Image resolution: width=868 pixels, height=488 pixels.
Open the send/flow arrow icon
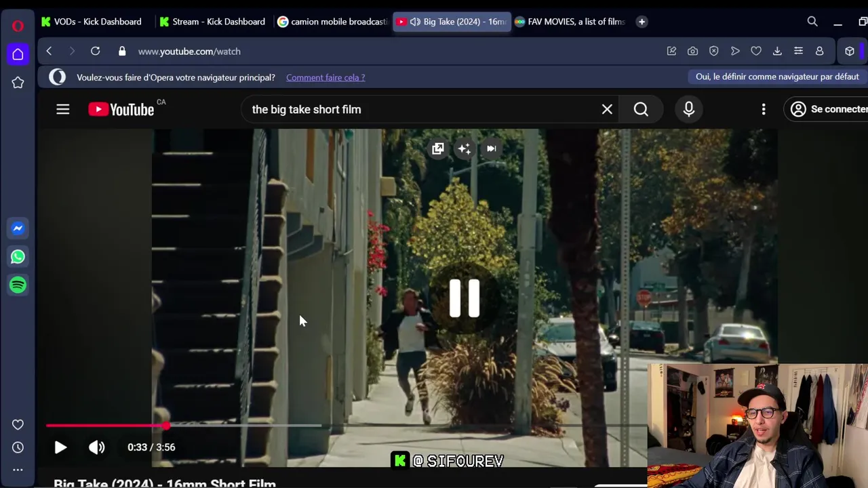click(735, 51)
